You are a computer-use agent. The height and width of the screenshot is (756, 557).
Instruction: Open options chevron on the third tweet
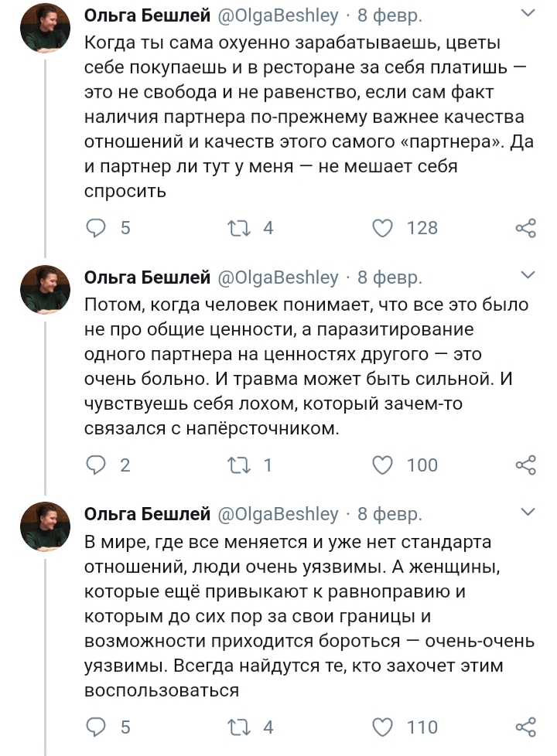pos(528,512)
